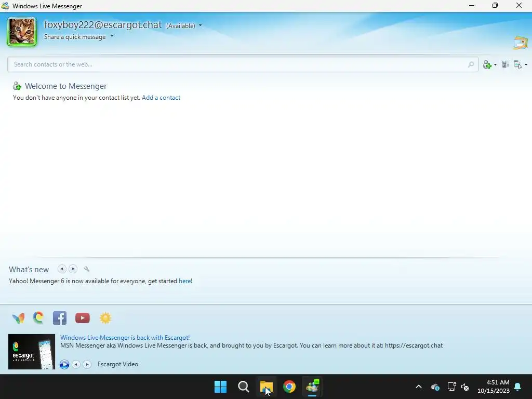Open the Facebook icon
Viewport: 532px width, 399px height.
click(60, 318)
